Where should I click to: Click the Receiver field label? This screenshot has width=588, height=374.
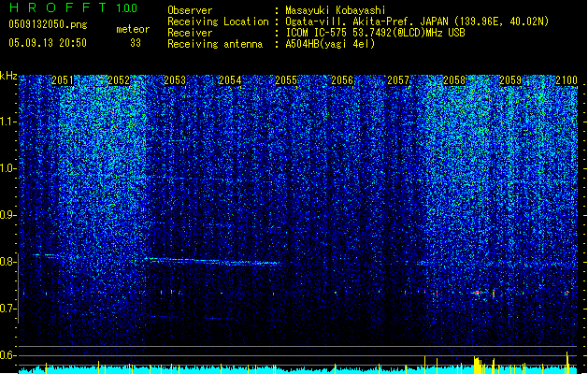click(x=190, y=33)
